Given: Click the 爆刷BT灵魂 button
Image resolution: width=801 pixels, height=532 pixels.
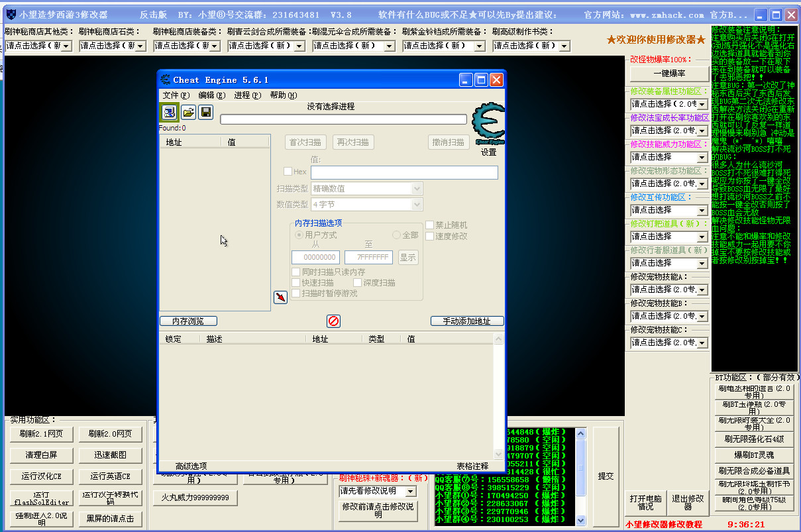Looking at the screenshot, I should [754, 455].
